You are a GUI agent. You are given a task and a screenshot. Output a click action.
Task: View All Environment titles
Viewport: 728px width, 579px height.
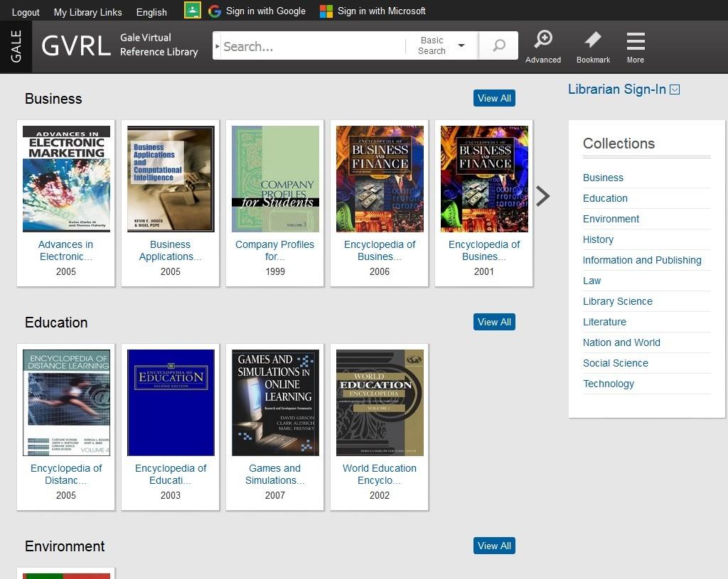(x=494, y=546)
